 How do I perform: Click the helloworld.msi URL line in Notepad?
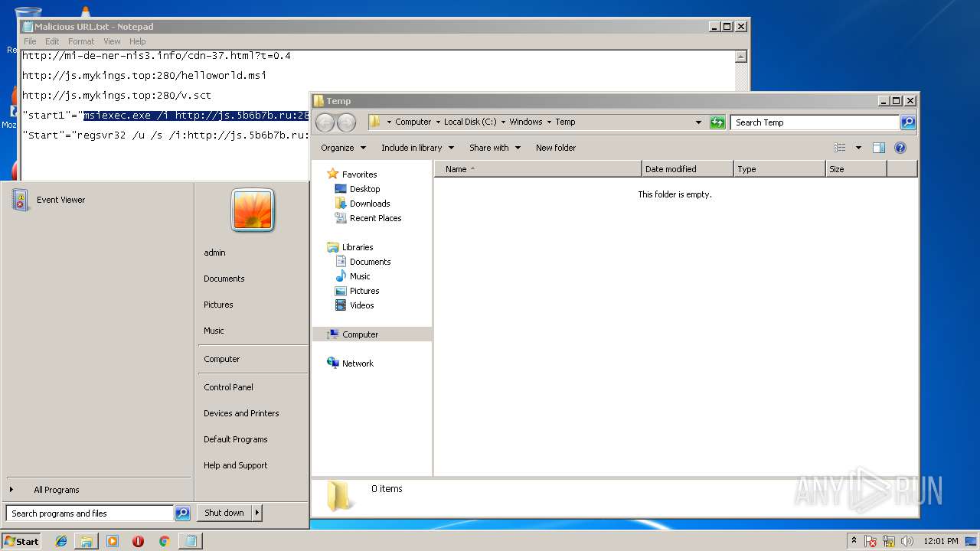[144, 75]
